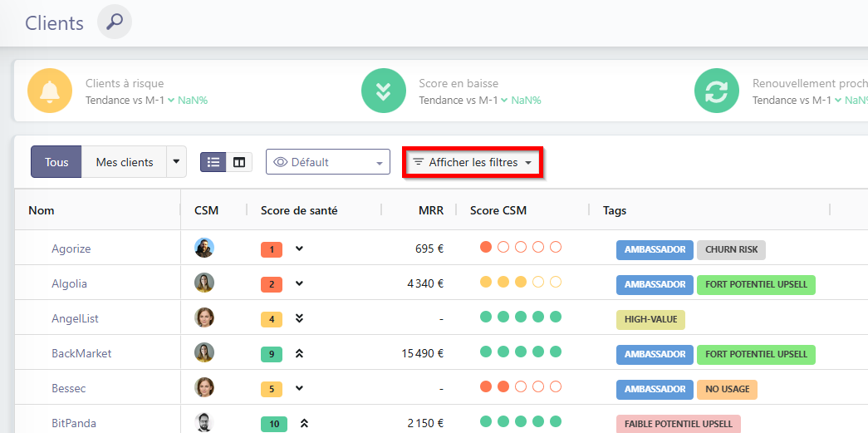Click the HIGH-VALUE tag

click(x=650, y=319)
